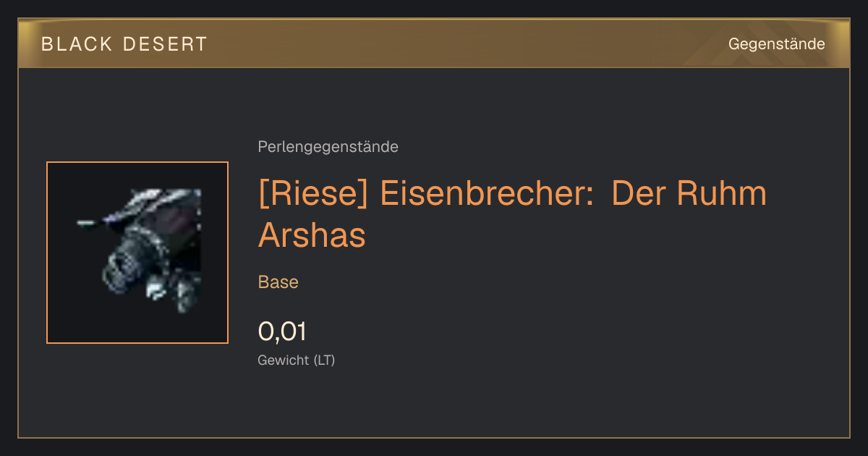Open the BLACK DESERT logo link

pos(124,44)
